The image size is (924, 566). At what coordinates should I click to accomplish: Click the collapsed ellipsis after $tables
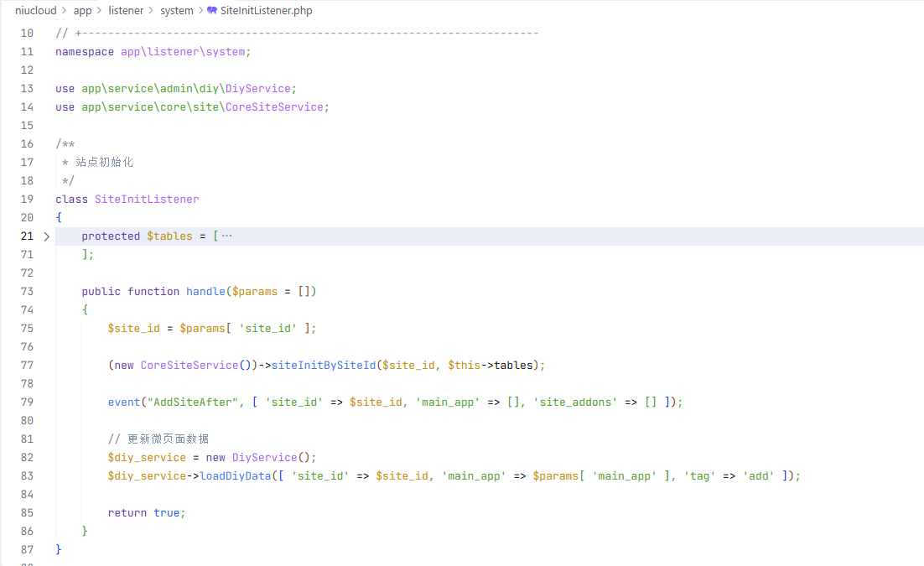click(x=226, y=236)
